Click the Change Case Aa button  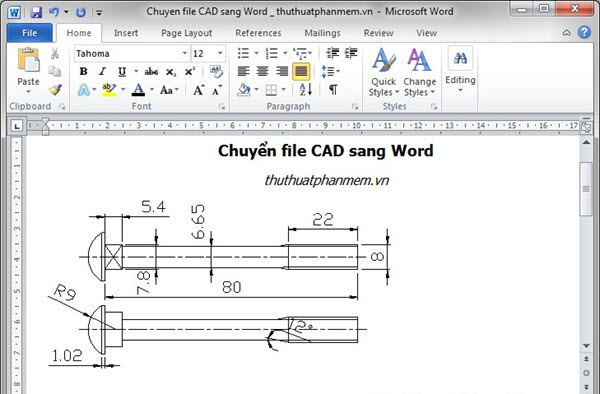166,90
